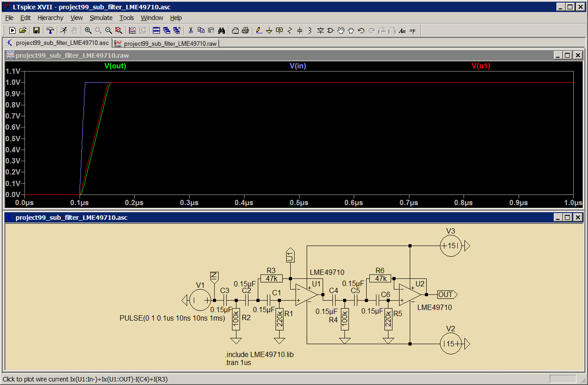This screenshot has width=588, height=385.
Task: Place a capacitor from the toolbar
Action: (300, 30)
